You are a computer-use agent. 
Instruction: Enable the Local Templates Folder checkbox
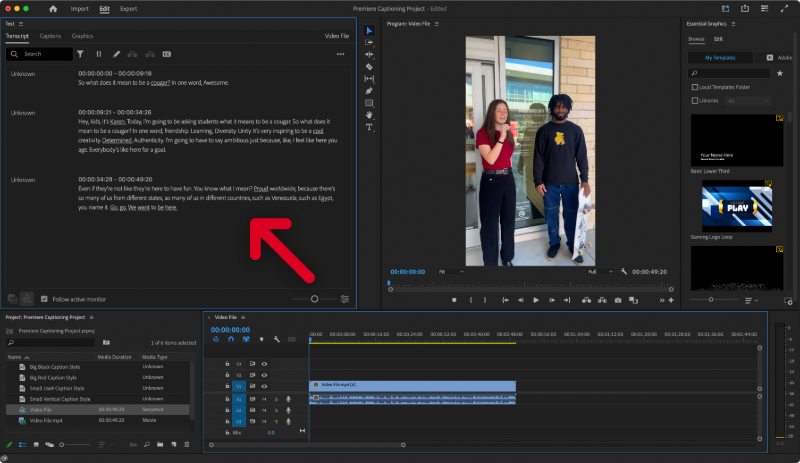point(694,87)
